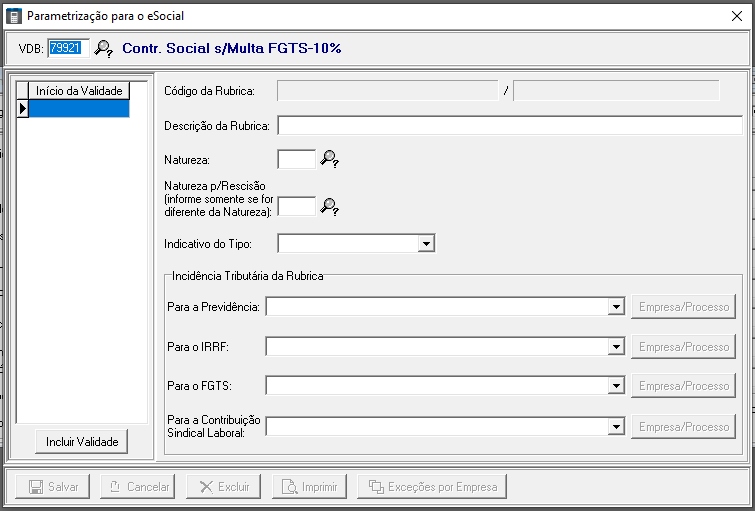Select the highlighted Início da Validade row
This screenshot has width=755, height=511.
coord(79,108)
